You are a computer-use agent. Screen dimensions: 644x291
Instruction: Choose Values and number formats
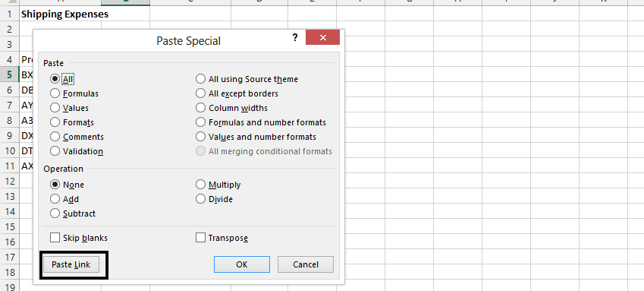click(x=256, y=137)
